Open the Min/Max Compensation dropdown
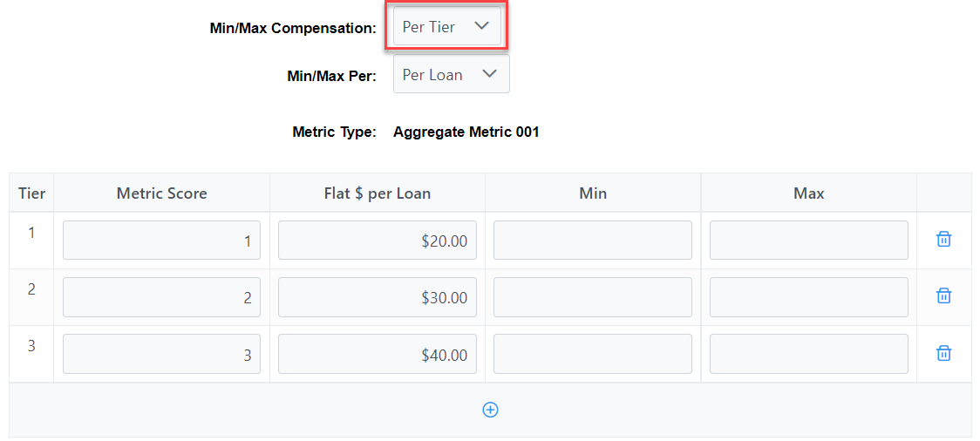Viewport: 980px width, 441px height. click(x=447, y=26)
